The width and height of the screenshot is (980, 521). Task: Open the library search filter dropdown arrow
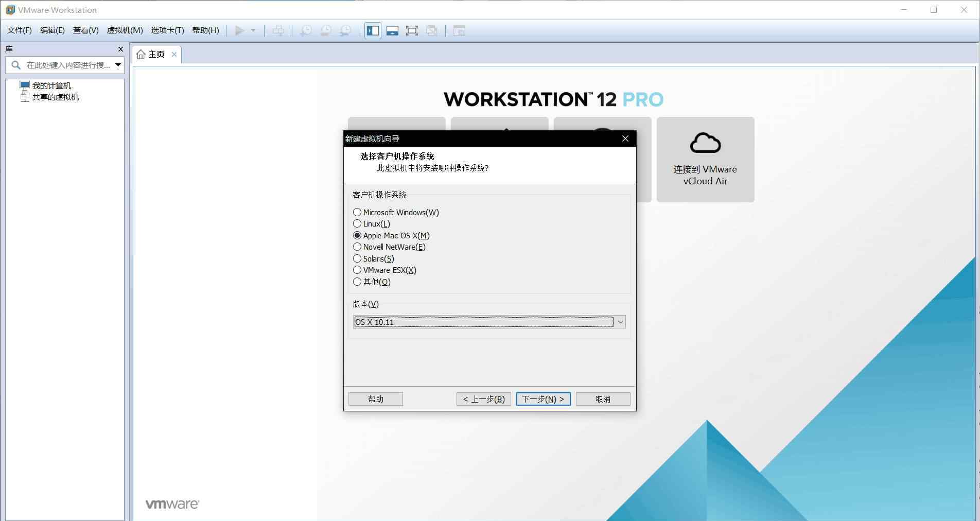click(x=118, y=65)
